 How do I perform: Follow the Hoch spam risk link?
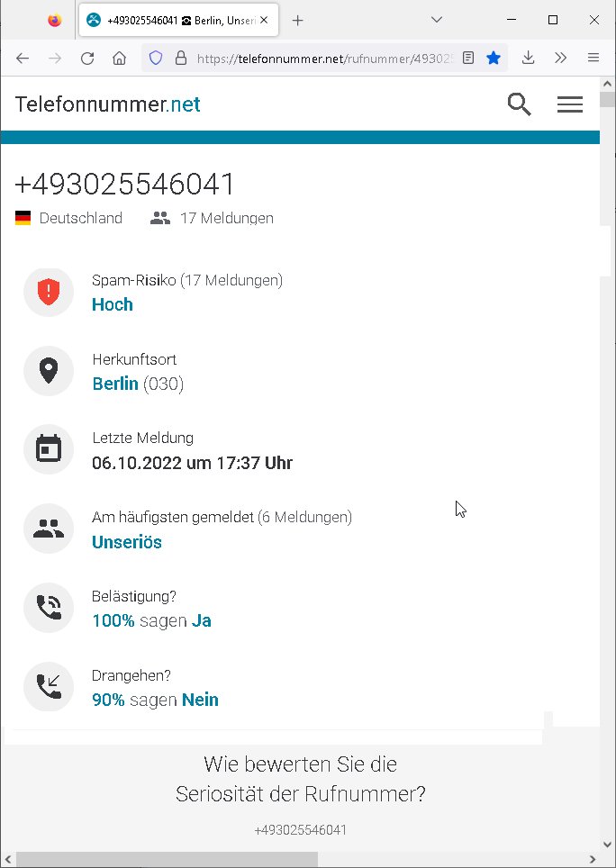tap(113, 304)
